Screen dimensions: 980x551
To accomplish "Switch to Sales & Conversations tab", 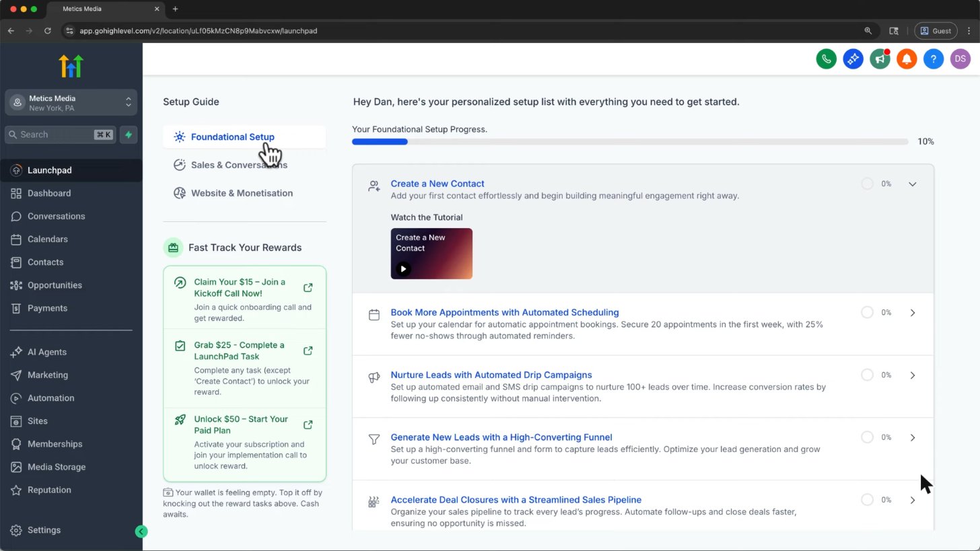I will click(244, 165).
